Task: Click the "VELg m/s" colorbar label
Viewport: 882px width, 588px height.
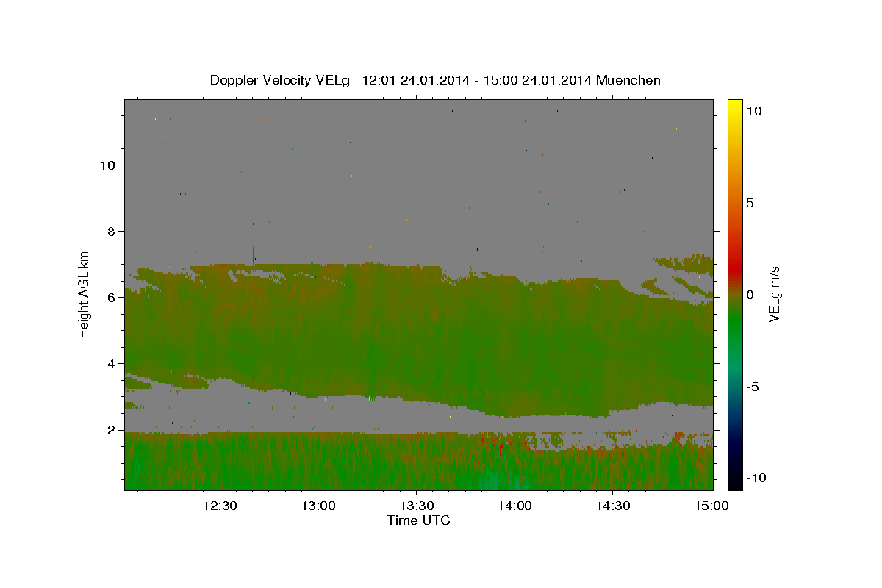Action: pyautogui.click(x=774, y=293)
